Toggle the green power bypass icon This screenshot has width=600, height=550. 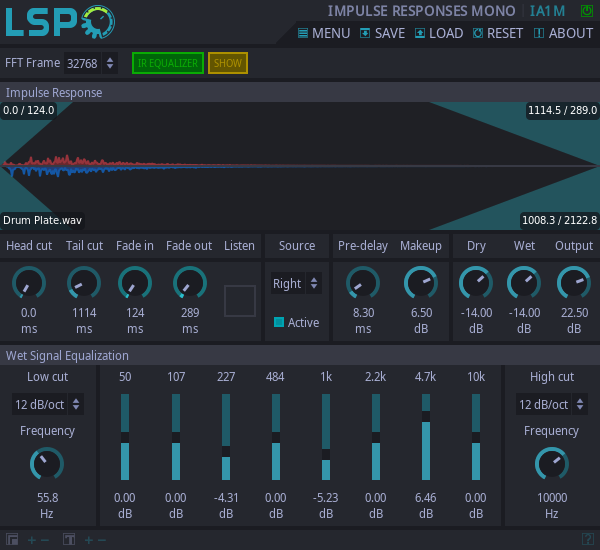click(x=587, y=11)
